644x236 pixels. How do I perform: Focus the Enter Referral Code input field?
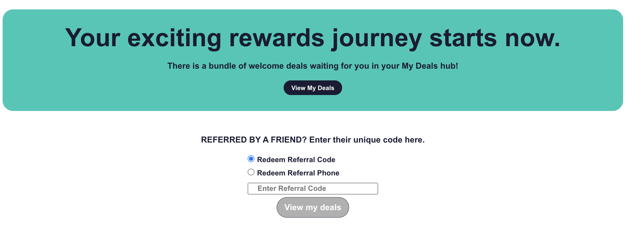pos(313,188)
